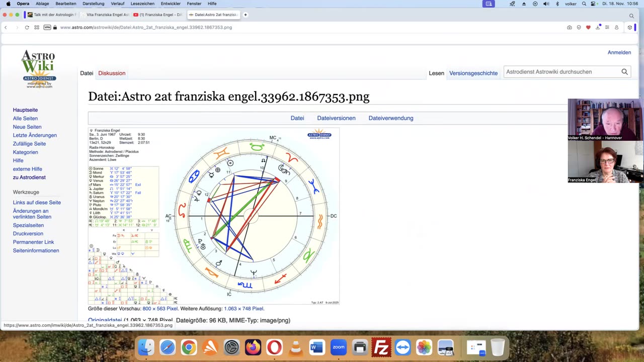Open Druckversion sidebar link
The image size is (644, 362).
(28, 234)
